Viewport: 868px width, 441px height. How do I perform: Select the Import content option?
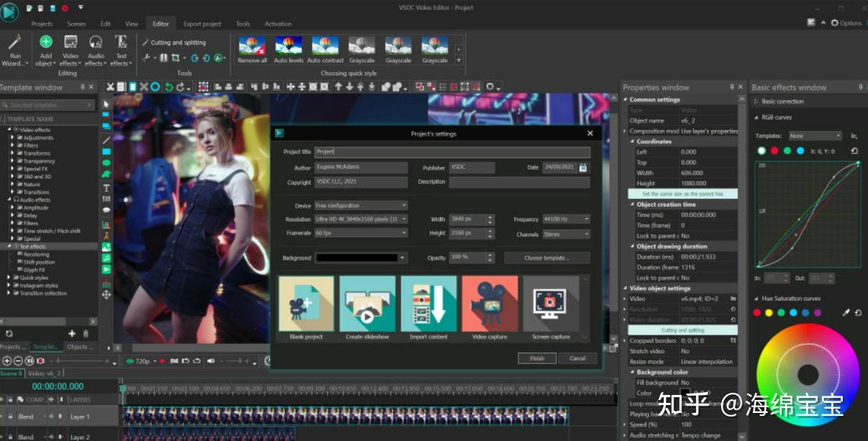428,308
